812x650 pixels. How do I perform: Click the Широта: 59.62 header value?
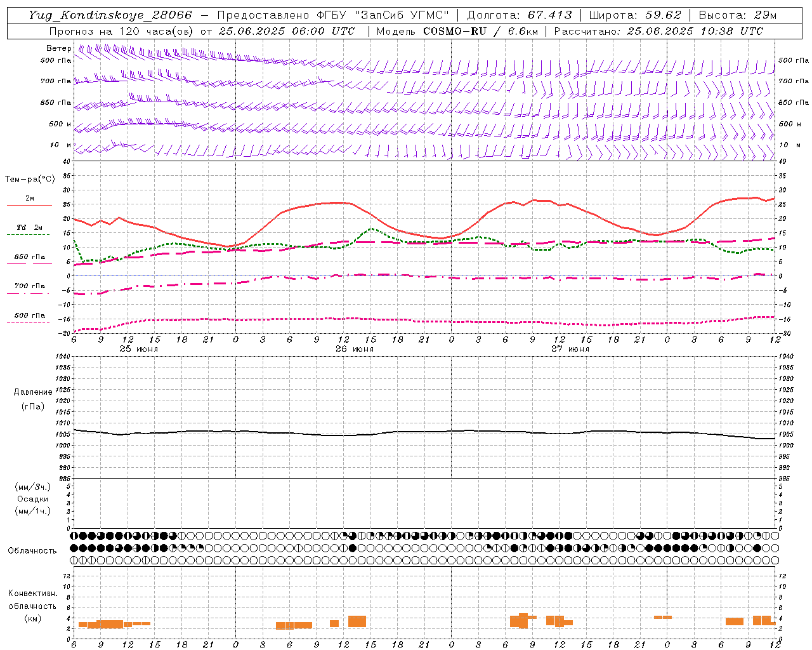point(635,15)
